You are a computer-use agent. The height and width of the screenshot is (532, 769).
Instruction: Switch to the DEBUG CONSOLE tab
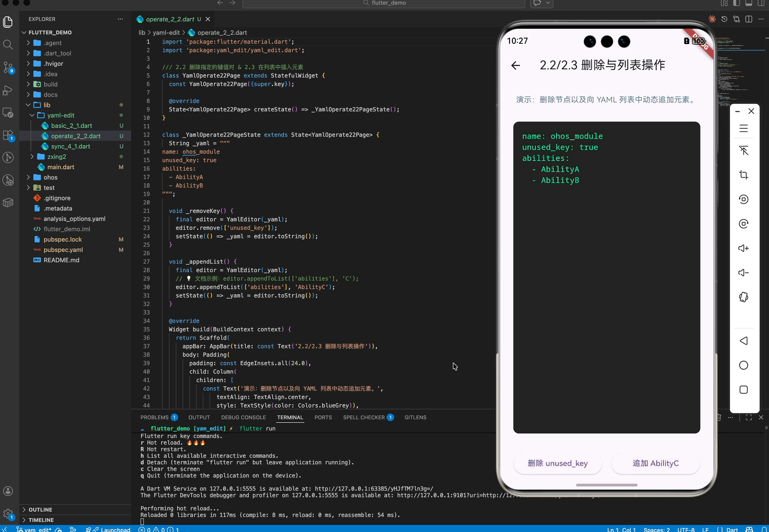point(243,417)
